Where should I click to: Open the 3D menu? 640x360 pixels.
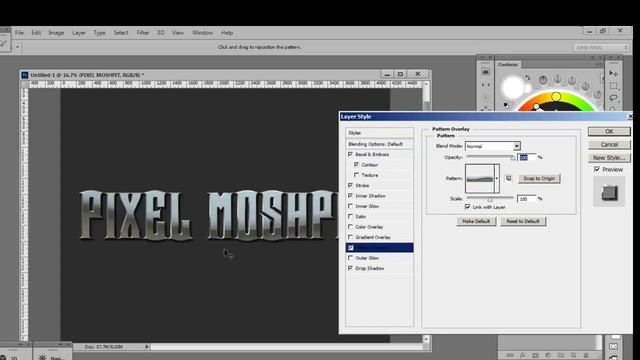tap(161, 33)
